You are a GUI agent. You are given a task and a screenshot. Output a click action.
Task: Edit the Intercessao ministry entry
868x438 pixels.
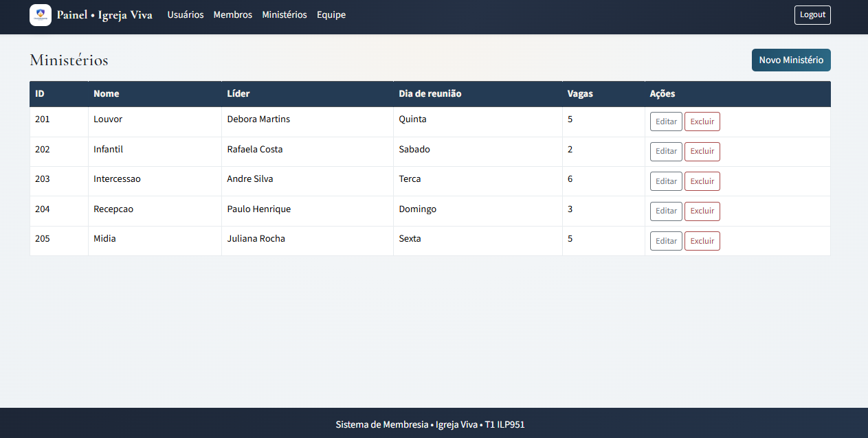point(666,181)
